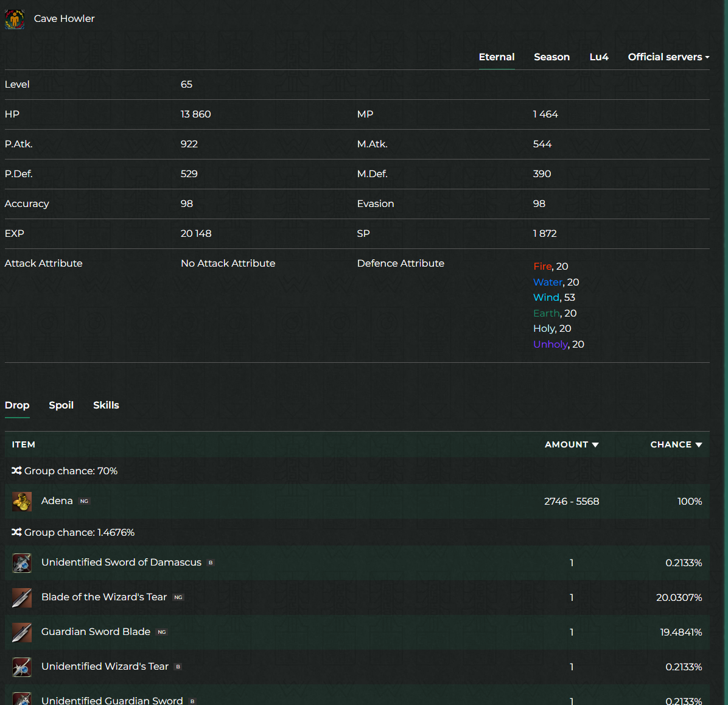The image size is (728, 705).
Task: Switch to the Spoil tab
Action: (x=61, y=405)
